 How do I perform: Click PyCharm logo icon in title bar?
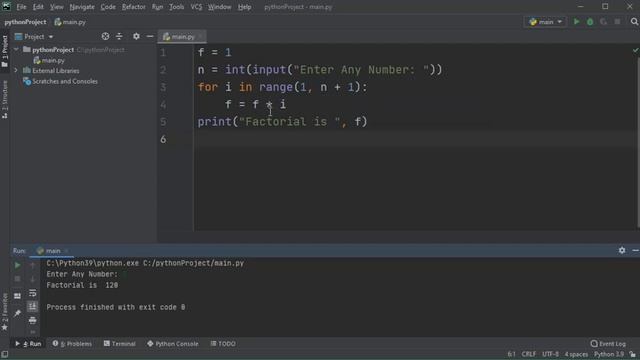6,6
